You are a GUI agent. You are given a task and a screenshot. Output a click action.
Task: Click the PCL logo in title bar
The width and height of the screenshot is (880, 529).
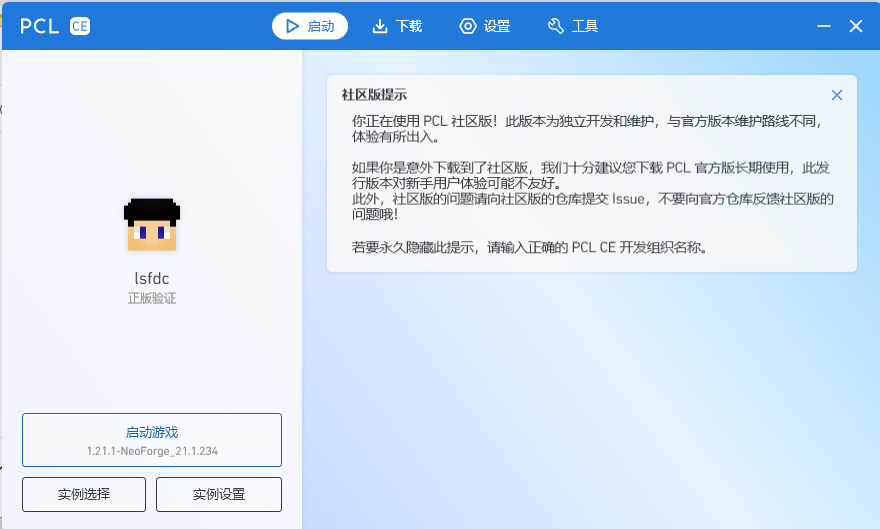click(x=39, y=26)
